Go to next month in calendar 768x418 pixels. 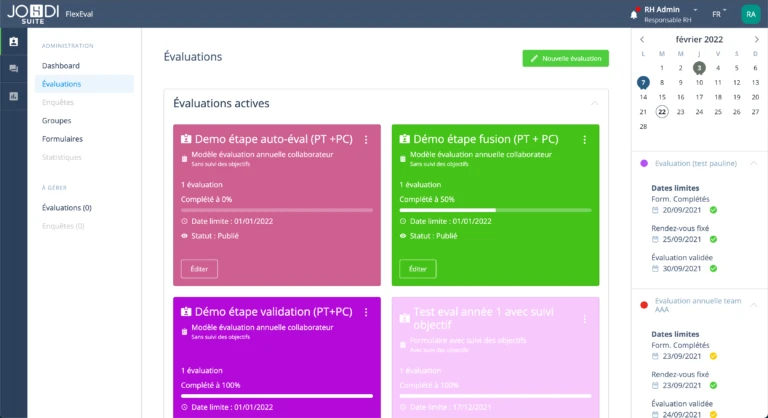tap(756, 39)
